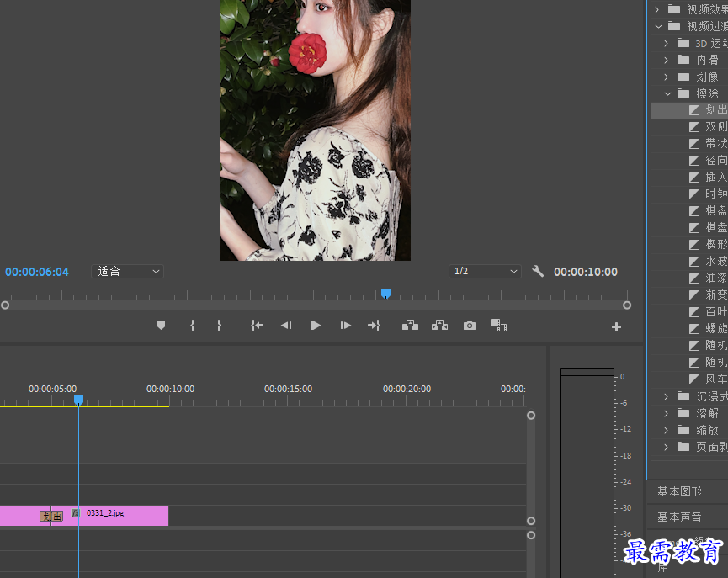This screenshot has width=728, height=578.
Task: Open the 适合 zoom level dropdown
Action: 128,271
